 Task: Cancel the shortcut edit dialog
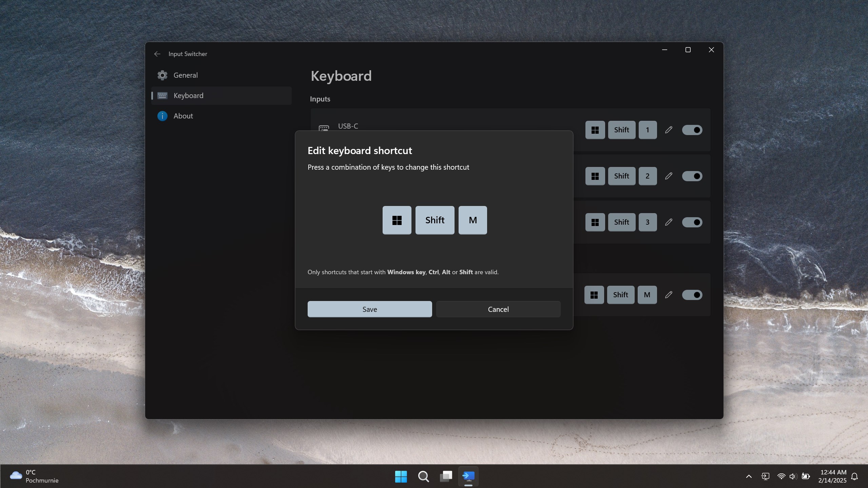coord(498,309)
